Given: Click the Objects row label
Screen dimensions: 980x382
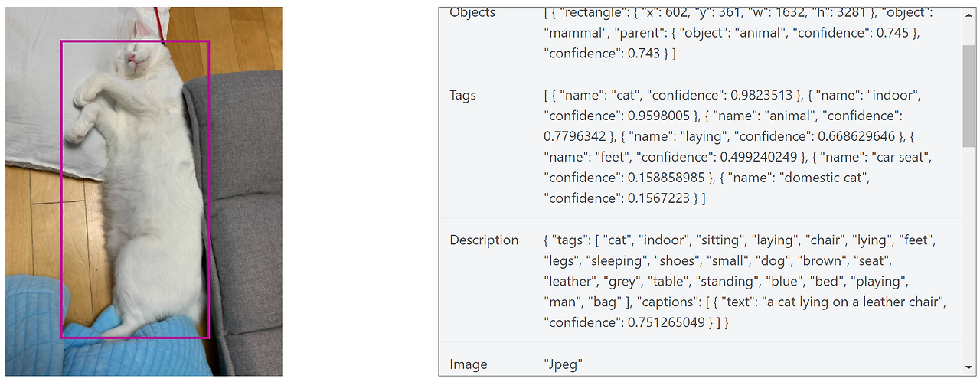Looking at the screenshot, I should point(472,13).
